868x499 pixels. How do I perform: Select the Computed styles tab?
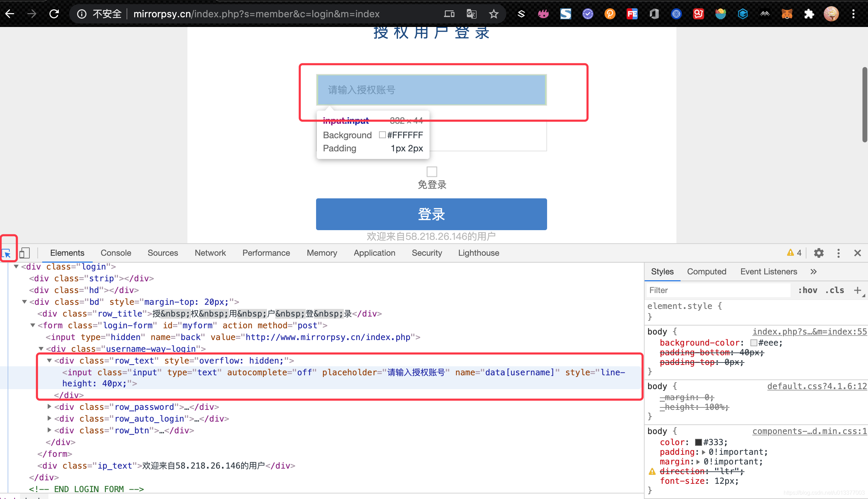coord(707,272)
